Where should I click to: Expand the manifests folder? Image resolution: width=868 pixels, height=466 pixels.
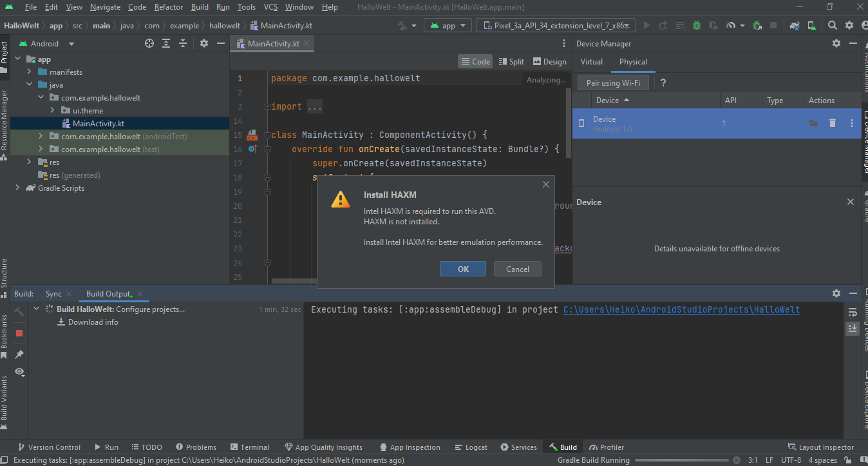tap(30, 72)
